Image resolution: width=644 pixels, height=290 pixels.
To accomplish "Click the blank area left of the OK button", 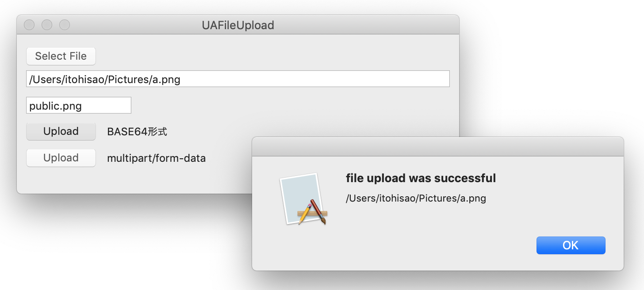I will point(398,245).
